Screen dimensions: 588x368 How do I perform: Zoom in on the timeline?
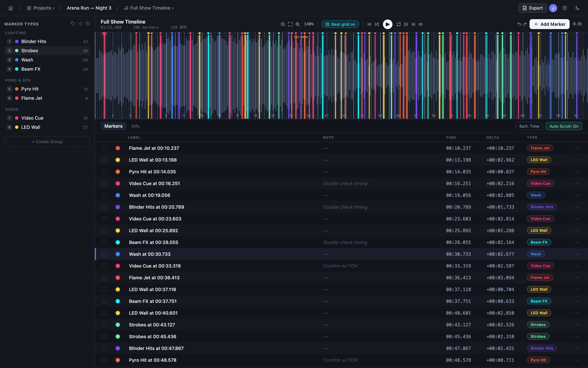(298, 24)
